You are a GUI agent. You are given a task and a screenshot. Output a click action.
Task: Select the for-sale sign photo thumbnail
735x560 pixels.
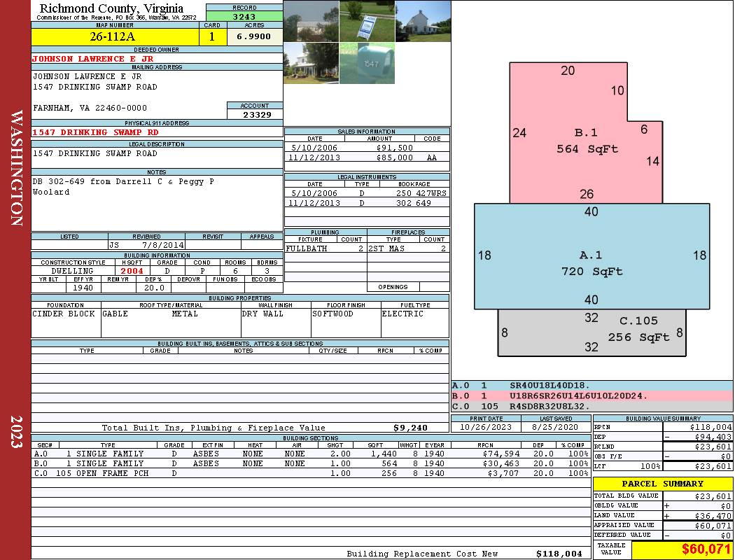tap(367, 21)
